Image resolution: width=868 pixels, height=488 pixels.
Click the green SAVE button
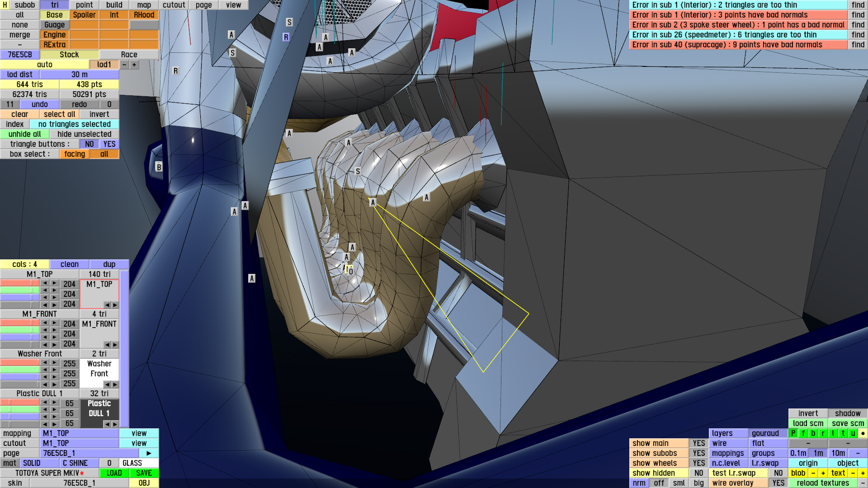pos(144,473)
